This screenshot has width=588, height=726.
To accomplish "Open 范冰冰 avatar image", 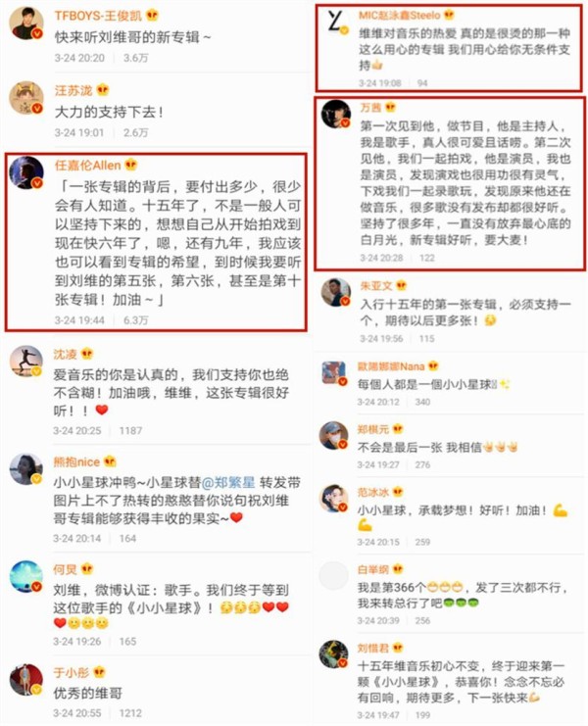I will [x=334, y=499].
